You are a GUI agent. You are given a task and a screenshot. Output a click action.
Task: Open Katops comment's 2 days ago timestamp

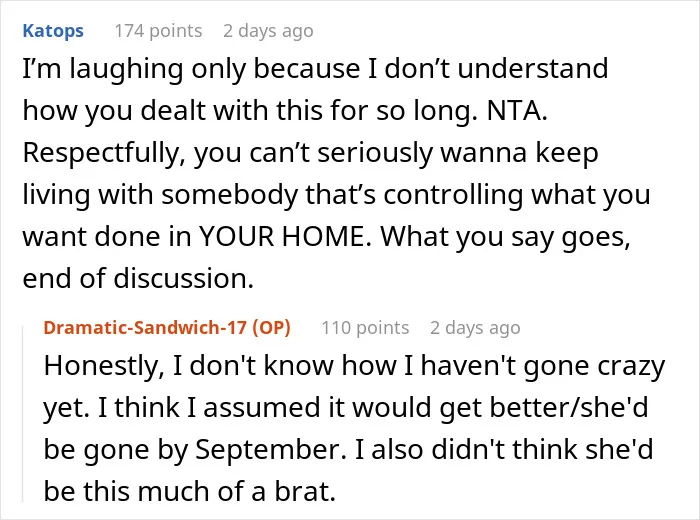268,31
